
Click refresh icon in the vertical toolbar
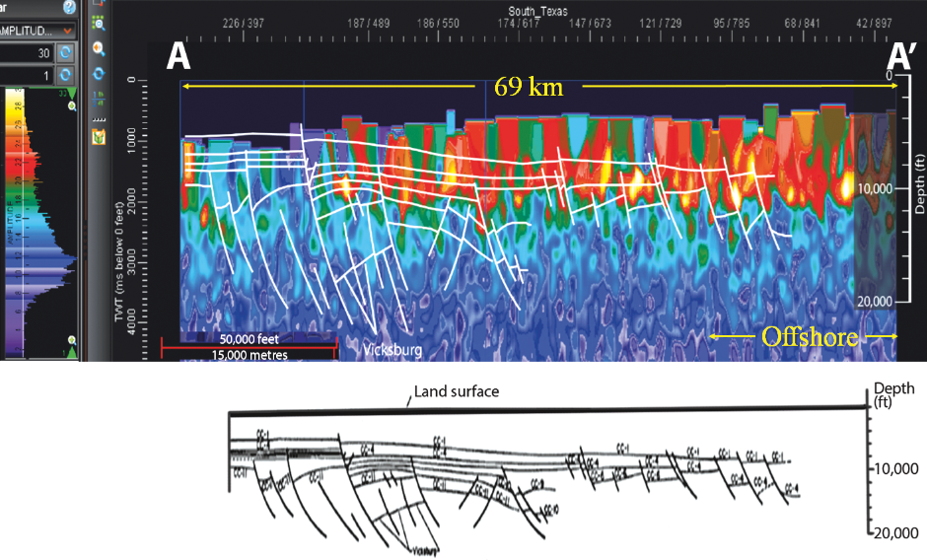pos(99,74)
